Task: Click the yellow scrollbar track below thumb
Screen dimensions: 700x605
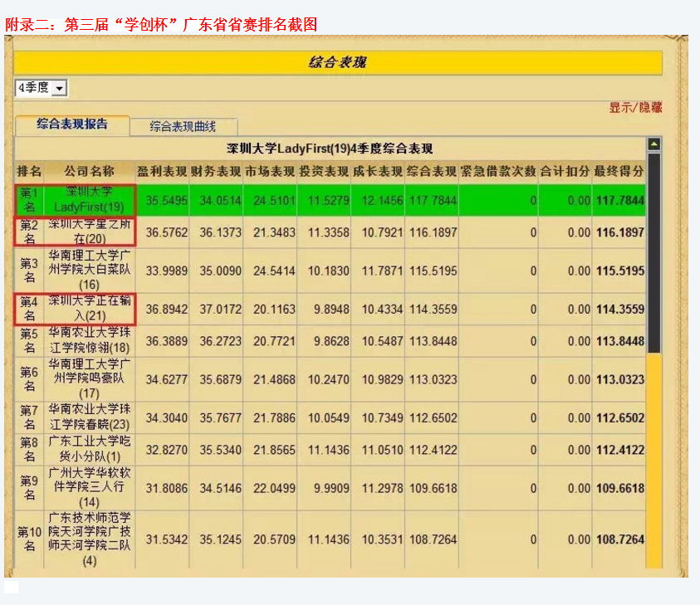Action: pyautogui.click(x=654, y=461)
